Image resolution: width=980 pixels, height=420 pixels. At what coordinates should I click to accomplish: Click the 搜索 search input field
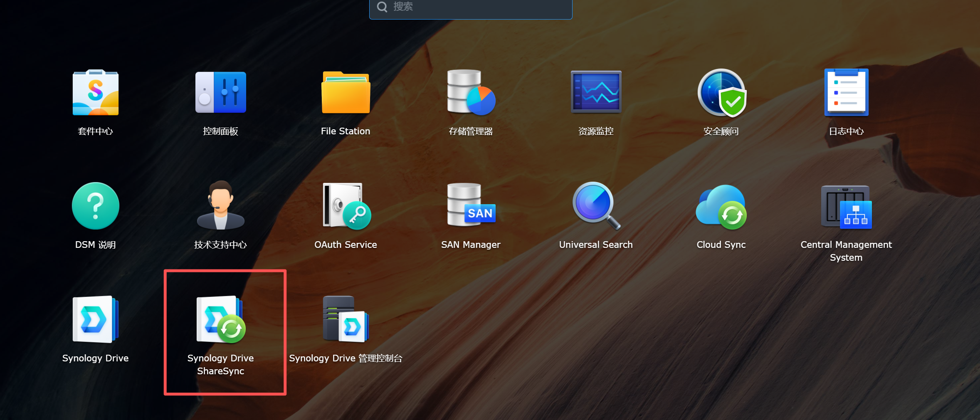pos(478,7)
